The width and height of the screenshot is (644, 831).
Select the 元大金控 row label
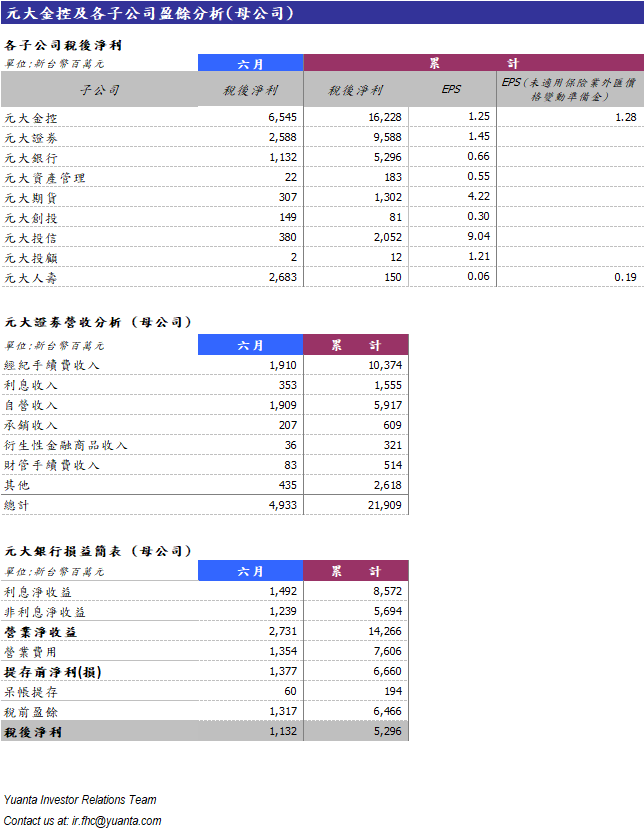pyautogui.click(x=31, y=118)
